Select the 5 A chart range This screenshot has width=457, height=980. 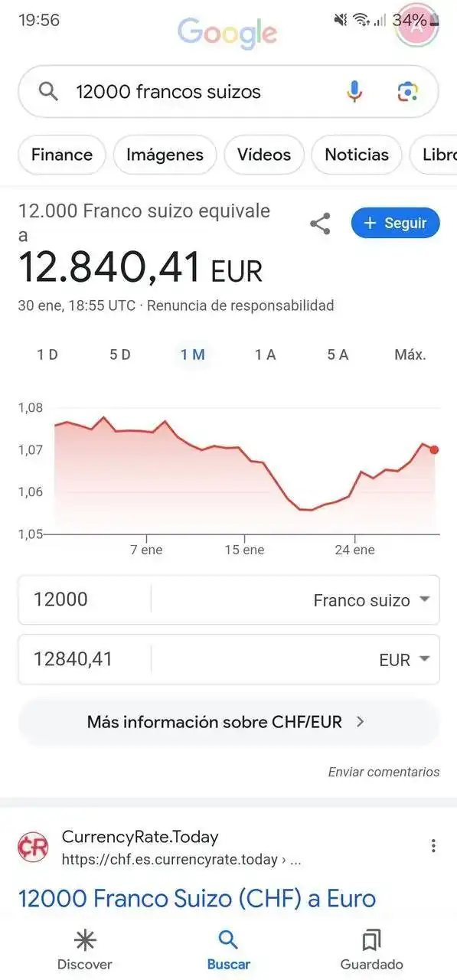pyautogui.click(x=338, y=354)
